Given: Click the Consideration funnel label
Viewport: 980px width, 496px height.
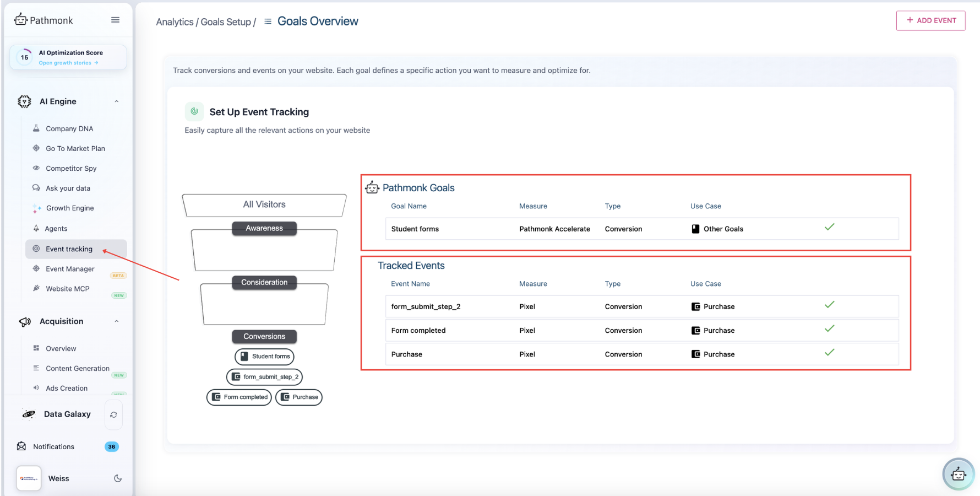Looking at the screenshot, I should pos(264,282).
